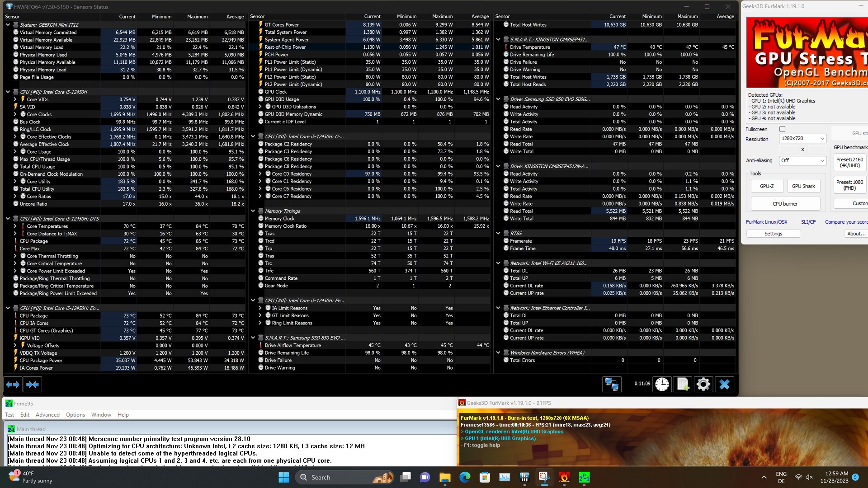Open Microsoft Store from the taskbar

click(x=485, y=477)
